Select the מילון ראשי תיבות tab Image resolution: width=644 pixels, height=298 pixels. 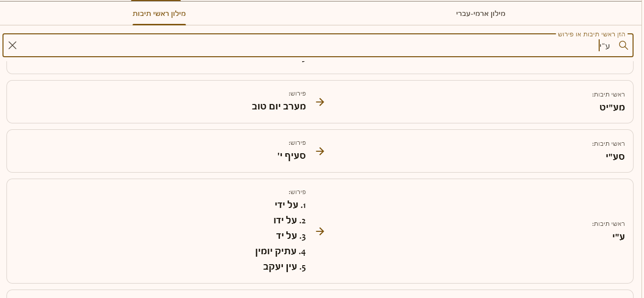click(159, 13)
